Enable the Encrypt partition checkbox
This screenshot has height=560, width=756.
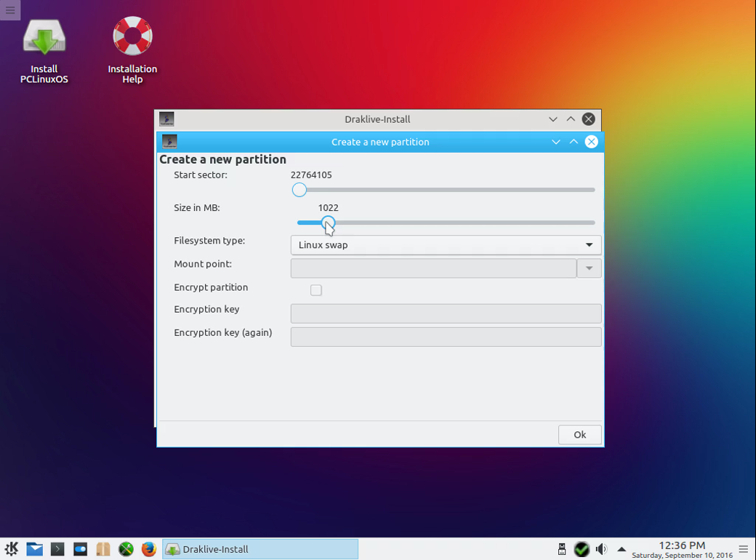tap(315, 290)
